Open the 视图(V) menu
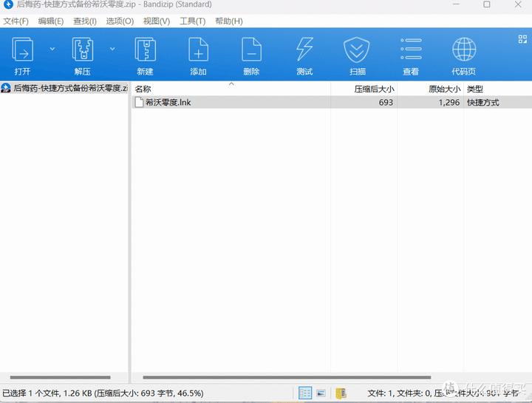This screenshot has height=403, width=532. tap(157, 21)
